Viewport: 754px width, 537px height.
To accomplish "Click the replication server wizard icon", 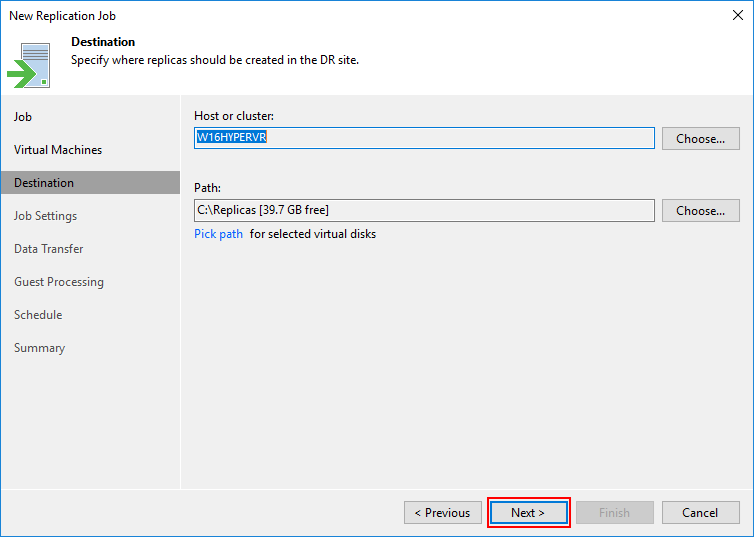I will pos(29,65).
